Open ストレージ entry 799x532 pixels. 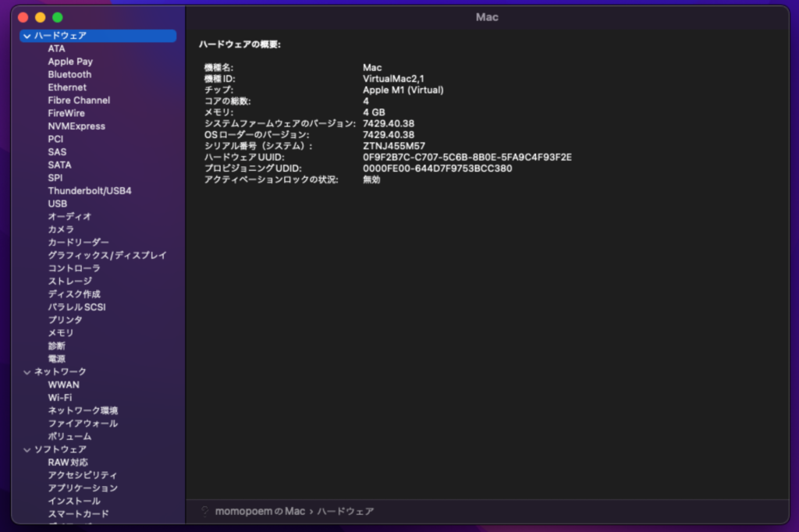point(69,282)
